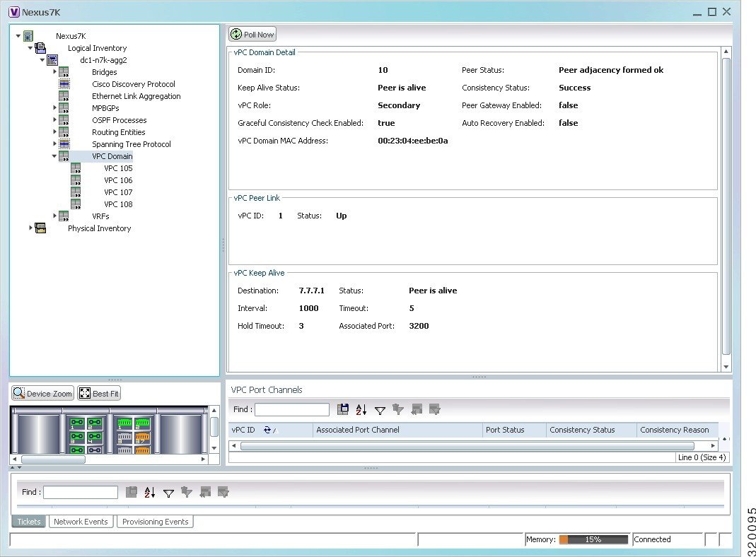The image size is (756, 557).
Task: Expand the VRFs node
Action: pos(54,216)
